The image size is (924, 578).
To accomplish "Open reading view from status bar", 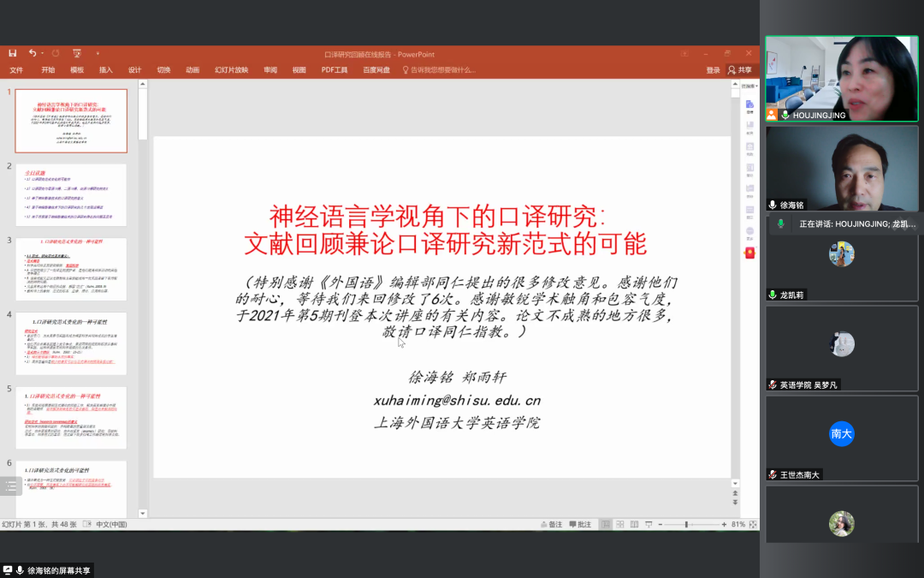I will [x=635, y=524].
